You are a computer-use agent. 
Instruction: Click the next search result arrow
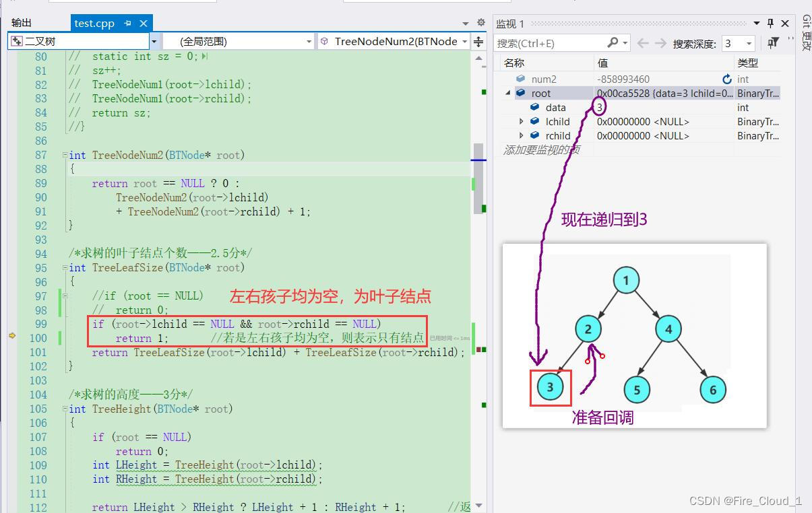(x=661, y=43)
